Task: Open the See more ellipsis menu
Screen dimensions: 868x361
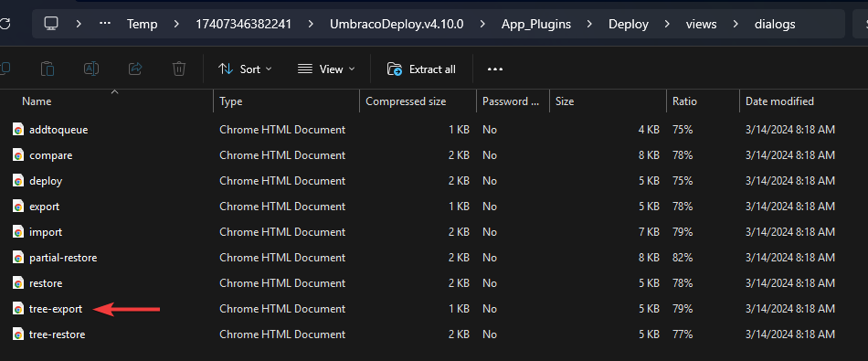Action: [495, 69]
